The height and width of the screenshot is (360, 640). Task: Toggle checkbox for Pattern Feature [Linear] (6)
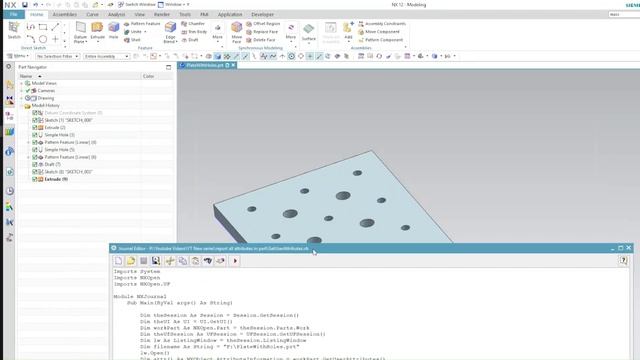click(x=35, y=157)
